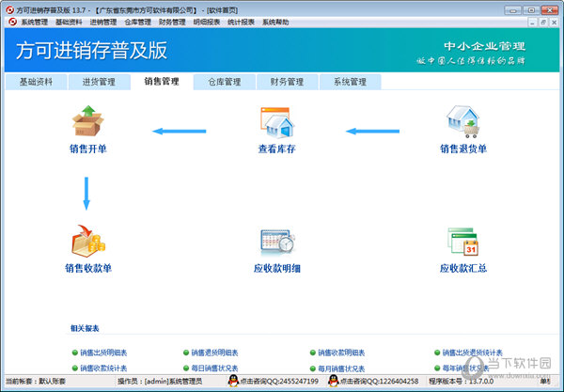Open the 系统帮助 menu
This screenshot has width=564, height=392.
(x=275, y=23)
